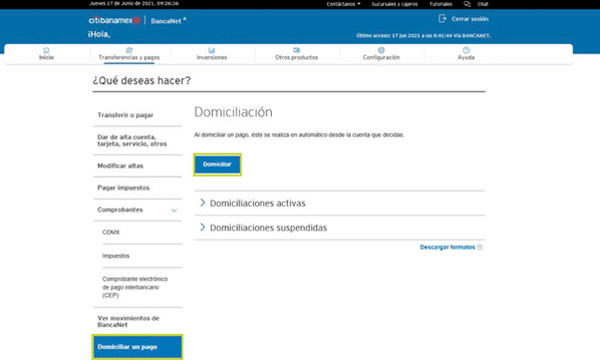600x360 pixels.
Task: Select Domiciliar un pago sidebar item
Action: 137,347
